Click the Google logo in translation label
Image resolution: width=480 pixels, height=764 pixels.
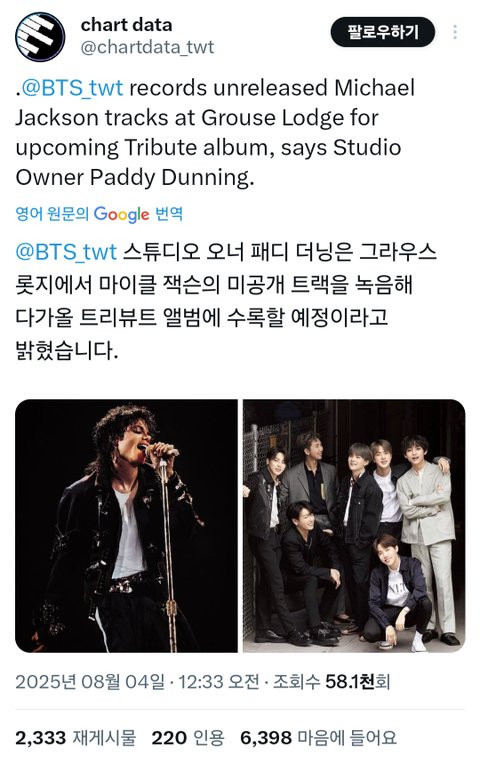click(121, 214)
